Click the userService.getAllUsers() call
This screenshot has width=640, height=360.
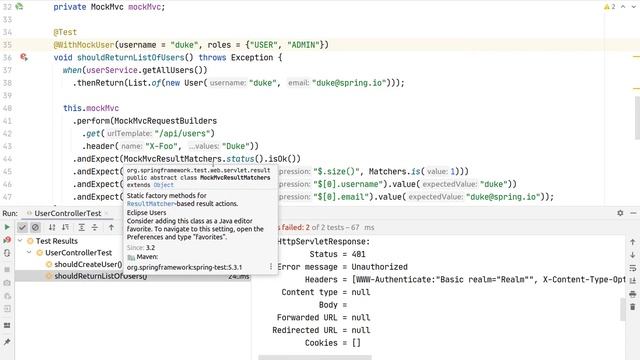(146, 70)
